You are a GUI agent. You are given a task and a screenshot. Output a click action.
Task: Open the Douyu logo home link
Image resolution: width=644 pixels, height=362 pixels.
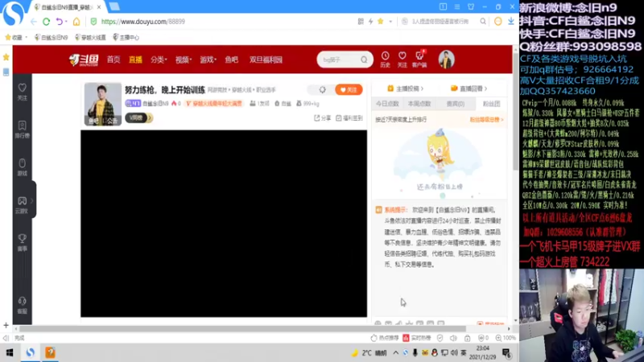tap(84, 60)
